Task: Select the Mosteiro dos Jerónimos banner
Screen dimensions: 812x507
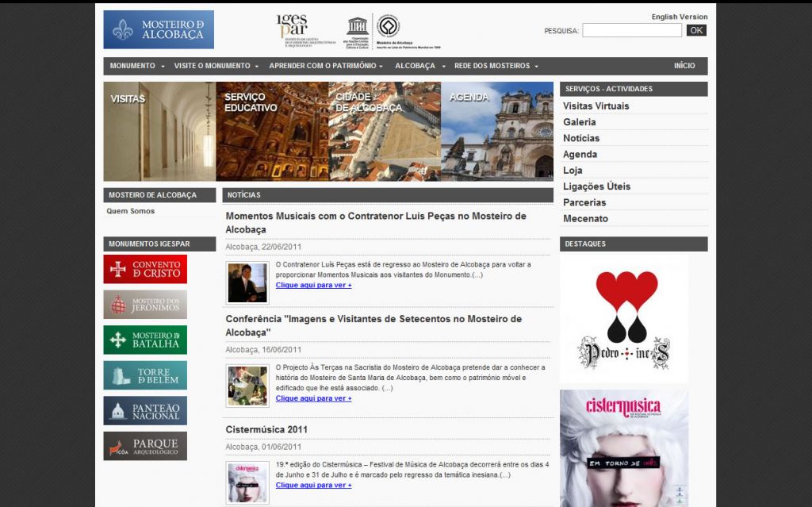Action: (145, 304)
